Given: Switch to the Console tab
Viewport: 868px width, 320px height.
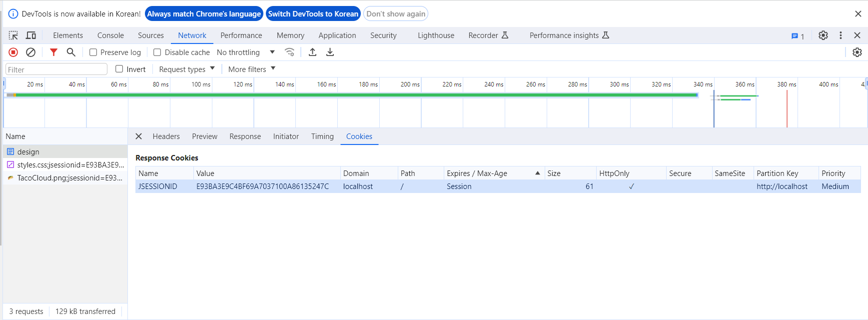Looking at the screenshot, I should click(110, 35).
